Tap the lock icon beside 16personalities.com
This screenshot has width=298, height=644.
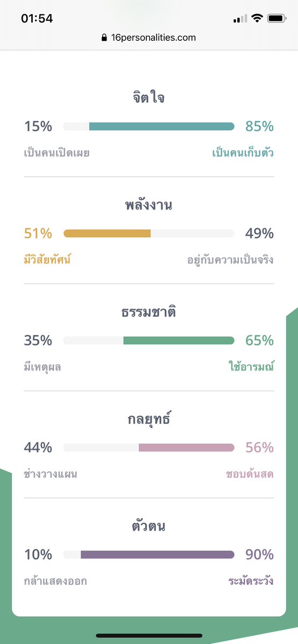tap(104, 38)
